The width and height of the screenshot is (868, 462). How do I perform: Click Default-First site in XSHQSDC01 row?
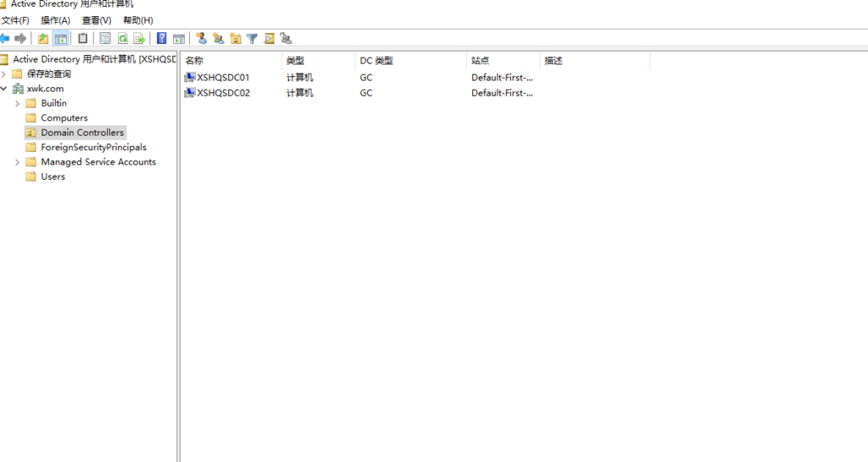(502, 77)
